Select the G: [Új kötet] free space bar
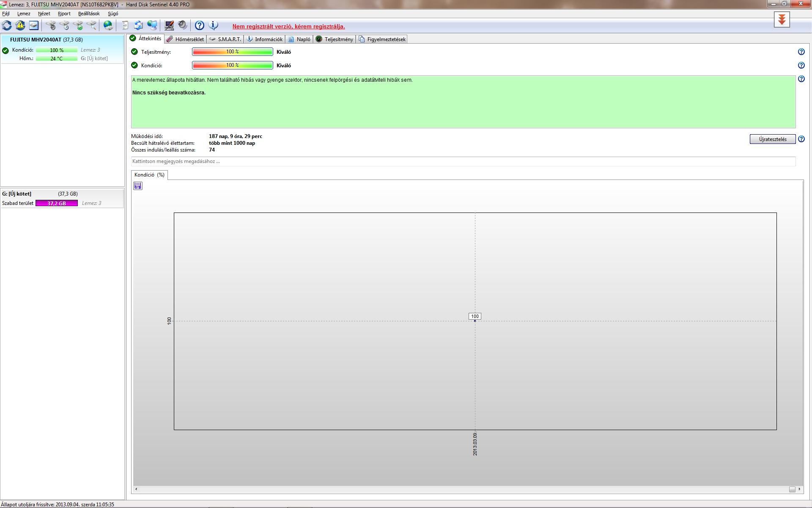Viewport: 812px width, 508px height. (57, 203)
